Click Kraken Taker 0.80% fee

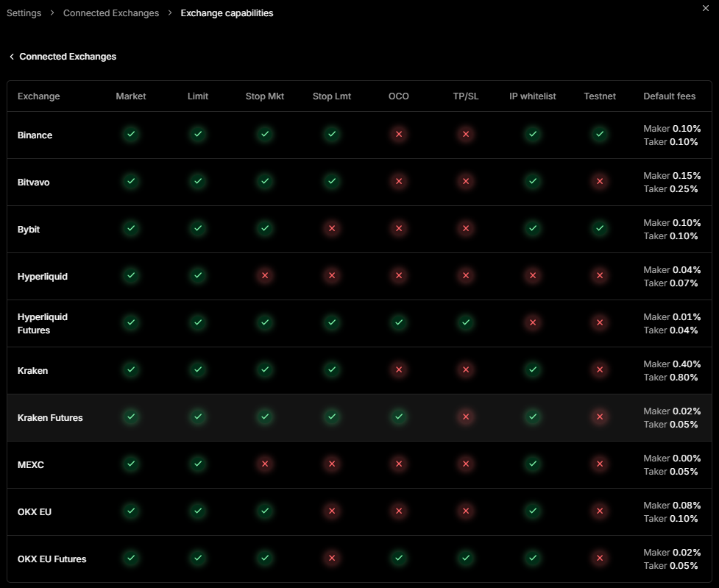[670, 378]
